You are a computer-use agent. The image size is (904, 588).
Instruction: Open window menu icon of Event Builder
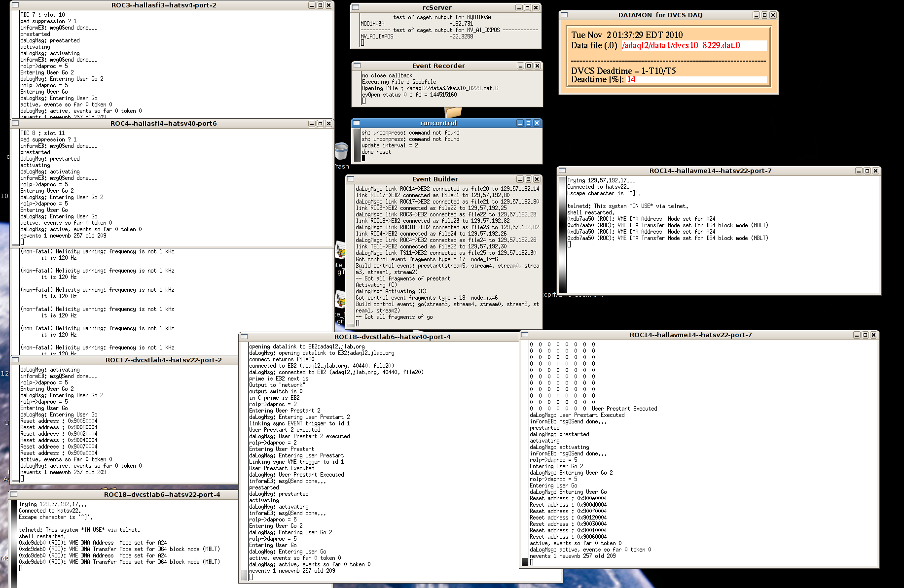pos(351,179)
